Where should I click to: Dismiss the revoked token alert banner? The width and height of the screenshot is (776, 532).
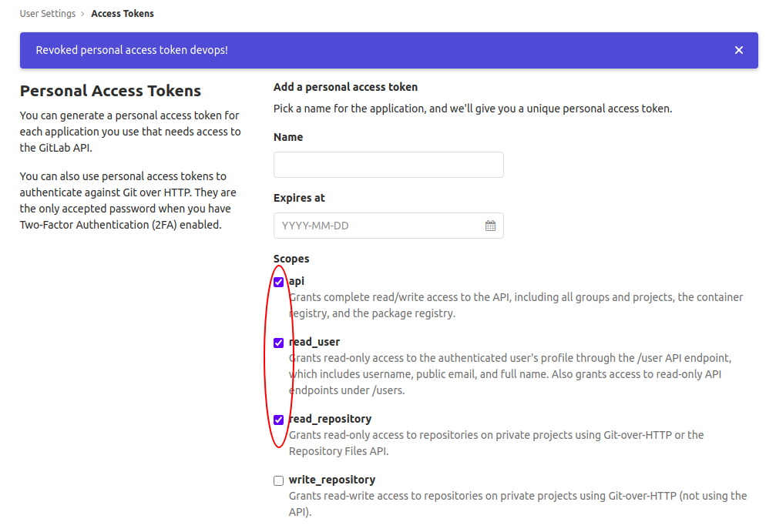pos(738,50)
